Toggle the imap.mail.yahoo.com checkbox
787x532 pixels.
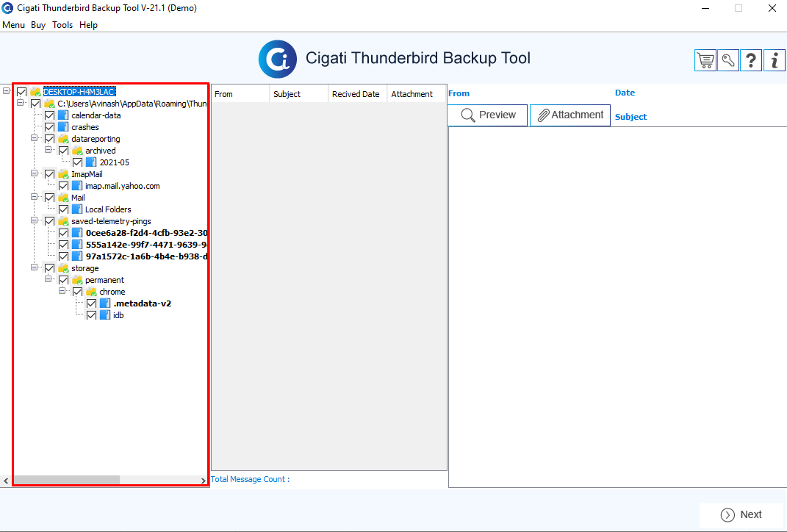64,186
